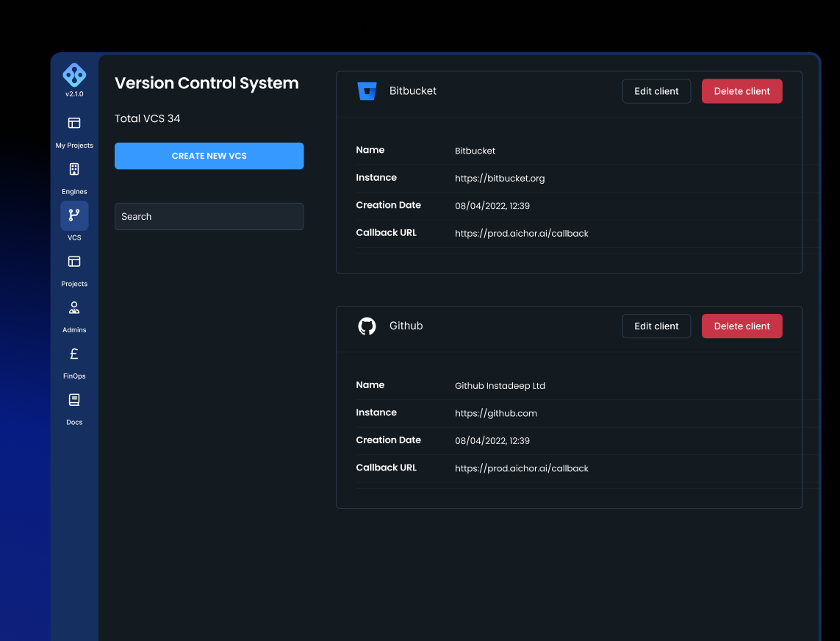Open the Engines sidebar icon
The width and height of the screenshot is (840, 641).
[74, 169]
